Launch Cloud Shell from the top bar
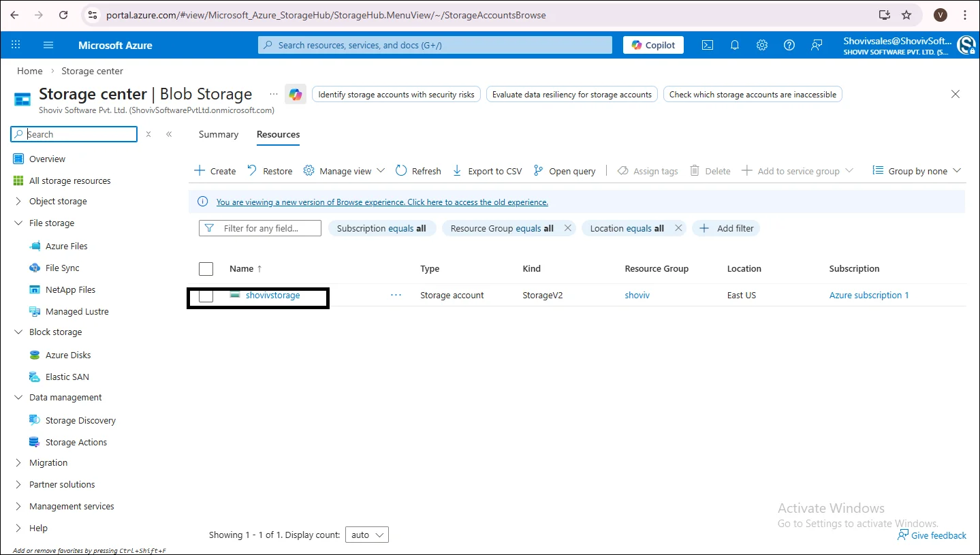Image resolution: width=980 pixels, height=555 pixels. coord(708,45)
